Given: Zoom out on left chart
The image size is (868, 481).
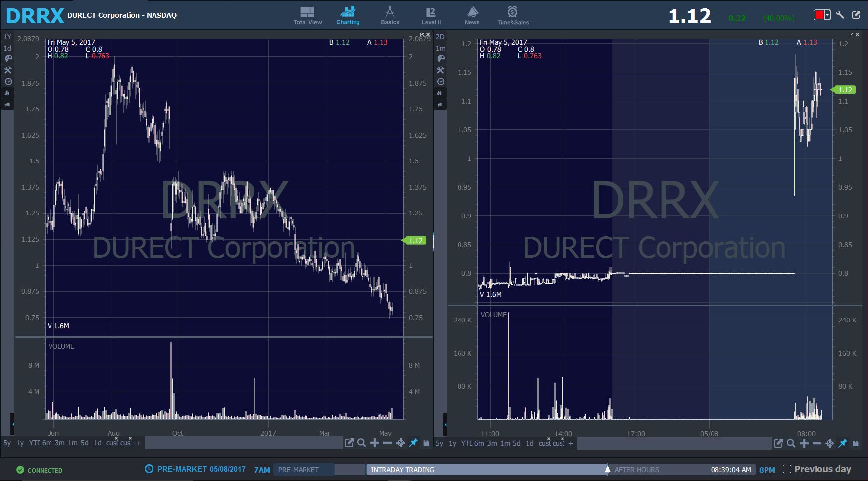Looking at the screenshot, I should coord(388,443).
